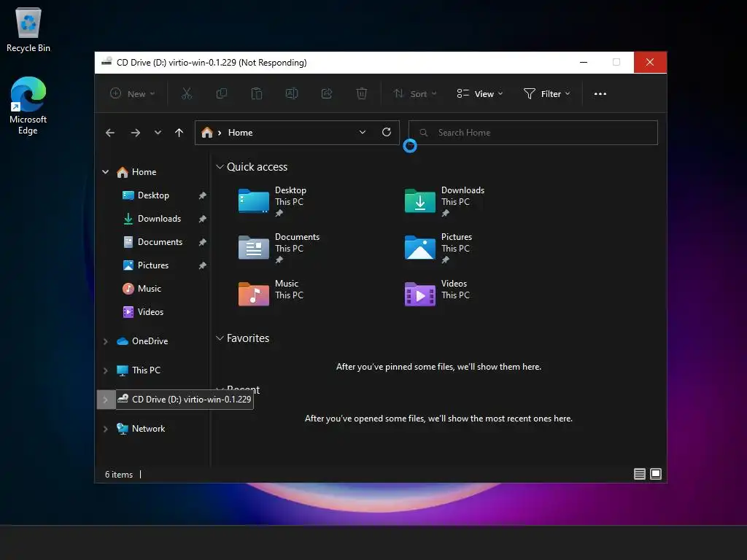The height and width of the screenshot is (560, 747).
Task: Expand the CD Drive (D:) node
Action: (x=105, y=400)
